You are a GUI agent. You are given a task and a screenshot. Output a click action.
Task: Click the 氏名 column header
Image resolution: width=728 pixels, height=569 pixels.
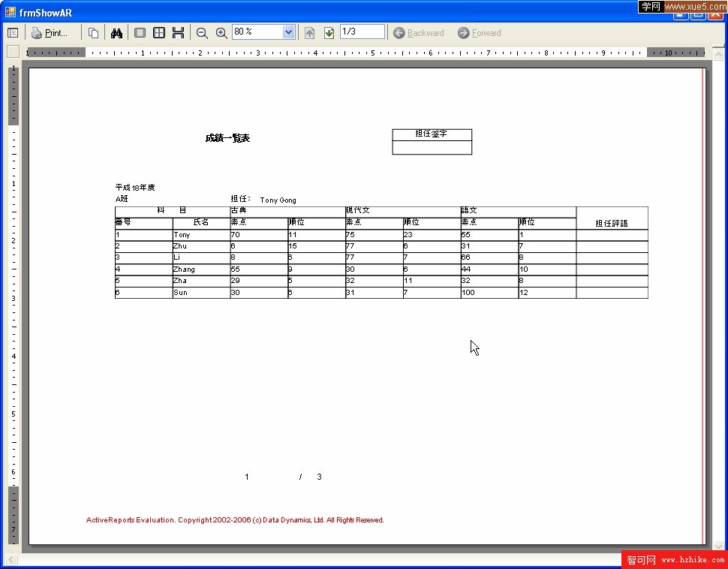[x=201, y=222]
